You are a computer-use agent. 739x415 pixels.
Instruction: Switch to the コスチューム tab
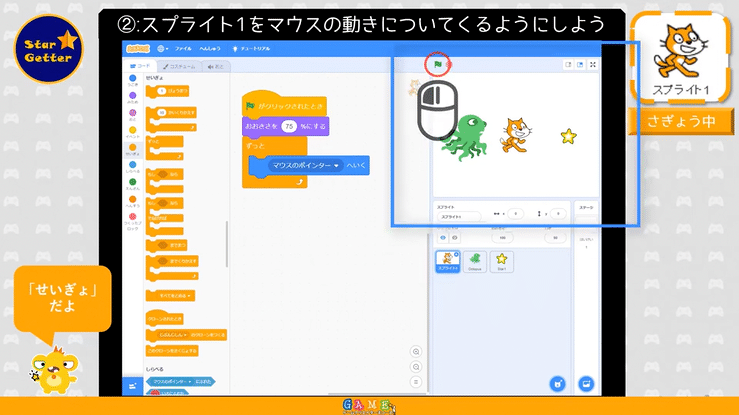(x=179, y=67)
